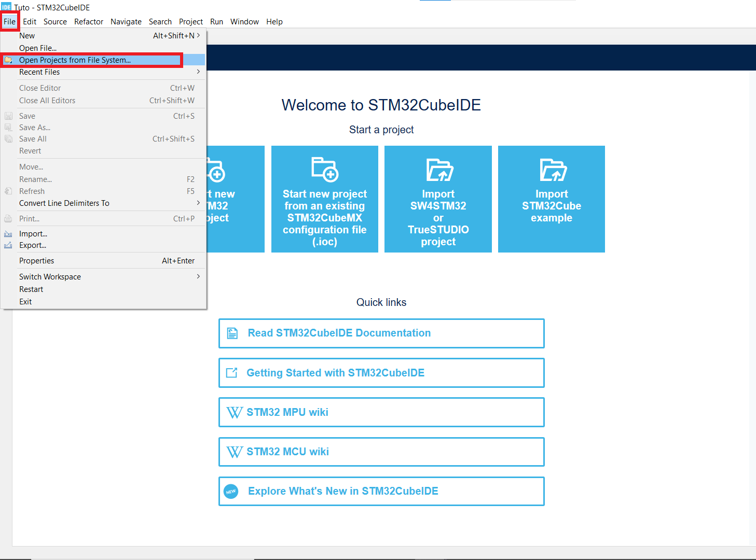
Task: Click import folder icon on SW4STM32 tile
Action: [439, 170]
